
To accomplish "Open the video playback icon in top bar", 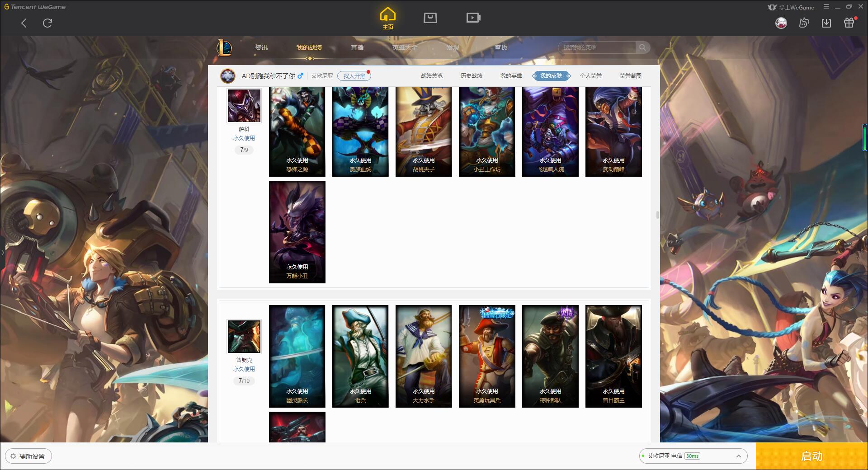I will click(473, 18).
